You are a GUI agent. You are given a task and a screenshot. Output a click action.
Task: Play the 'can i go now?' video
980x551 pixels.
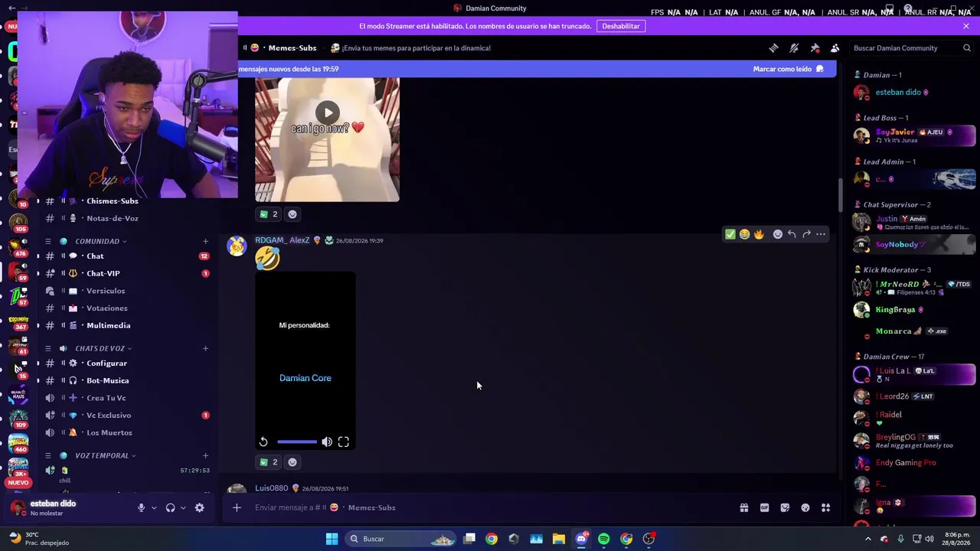coord(328,113)
